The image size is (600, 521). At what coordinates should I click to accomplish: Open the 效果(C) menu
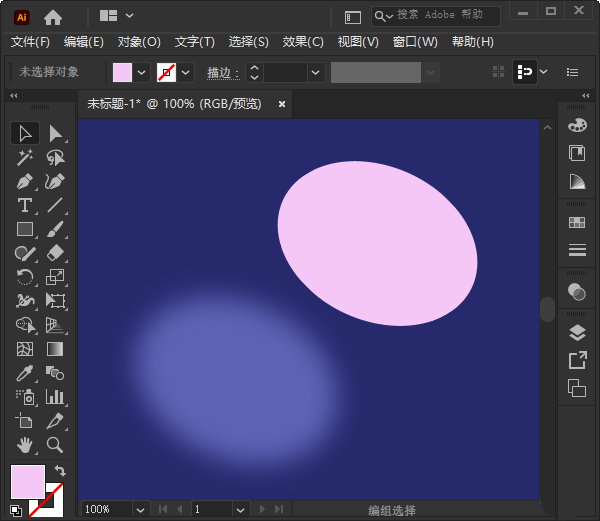pyautogui.click(x=303, y=42)
